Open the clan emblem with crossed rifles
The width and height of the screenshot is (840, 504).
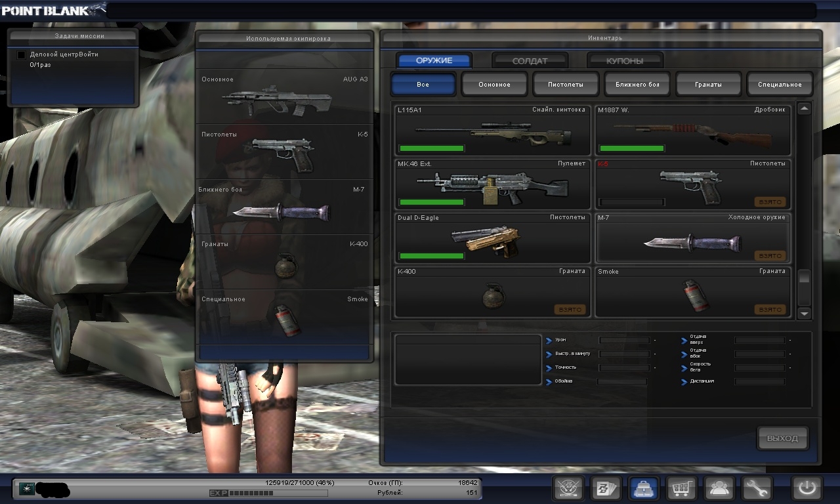(x=568, y=488)
